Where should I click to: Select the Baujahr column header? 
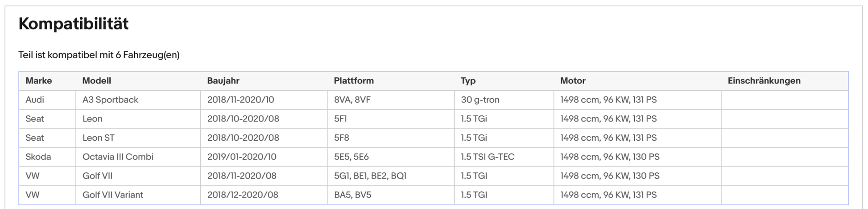click(x=223, y=81)
